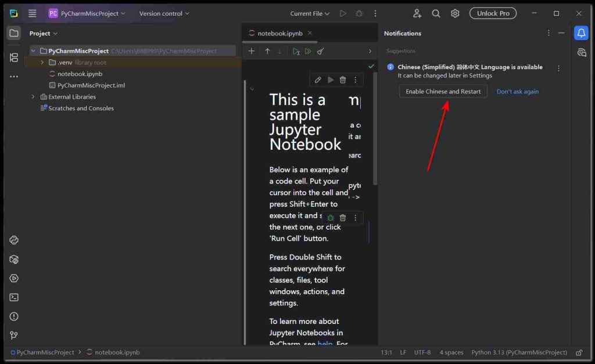Open the Current File run configuration dropdown
This screenshot has height=364, width=595.
[x=310, y=13]
